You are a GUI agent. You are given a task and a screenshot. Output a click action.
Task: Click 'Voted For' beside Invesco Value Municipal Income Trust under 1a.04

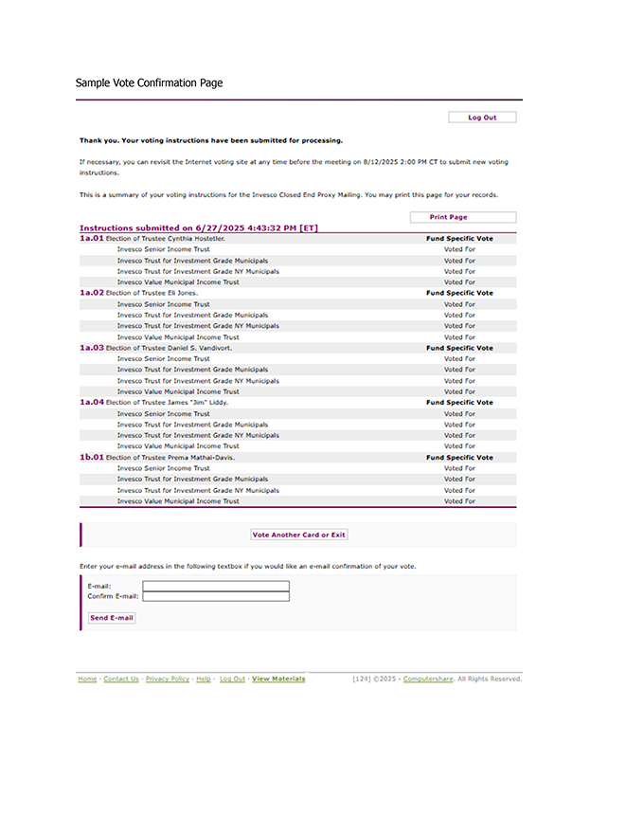[459, 446]
